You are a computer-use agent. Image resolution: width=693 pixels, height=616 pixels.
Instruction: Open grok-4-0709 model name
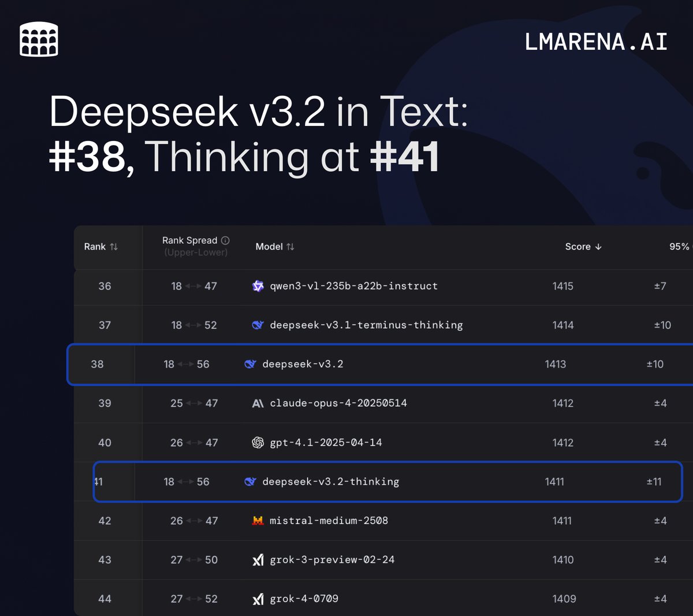pos(304,599)
